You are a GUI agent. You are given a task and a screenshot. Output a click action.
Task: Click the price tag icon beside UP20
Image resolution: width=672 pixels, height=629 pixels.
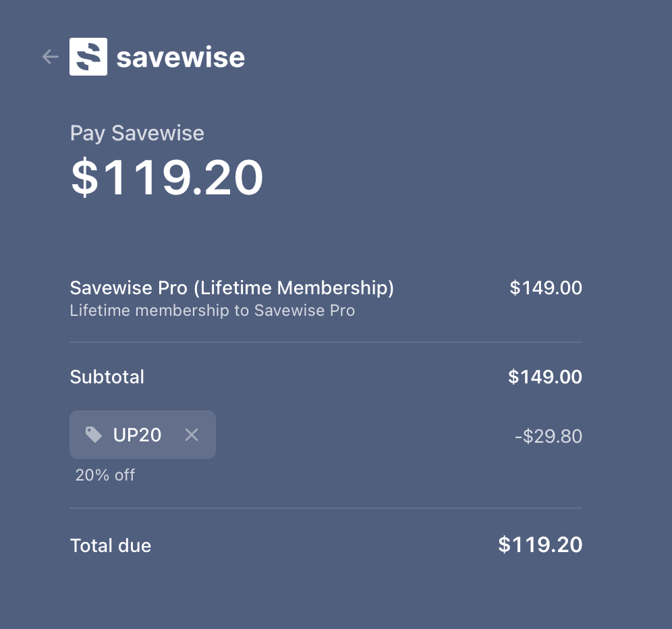tap(94, 435)
